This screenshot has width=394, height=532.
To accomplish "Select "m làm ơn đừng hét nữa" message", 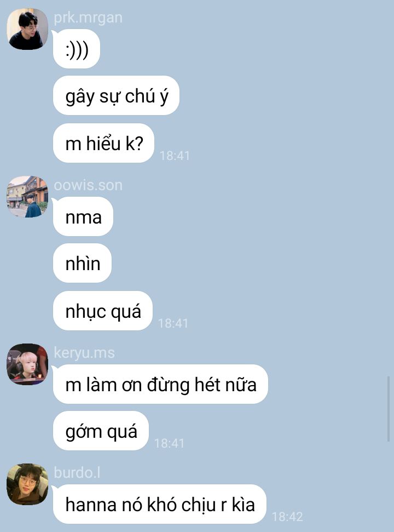I will click(x=160, y=384).
